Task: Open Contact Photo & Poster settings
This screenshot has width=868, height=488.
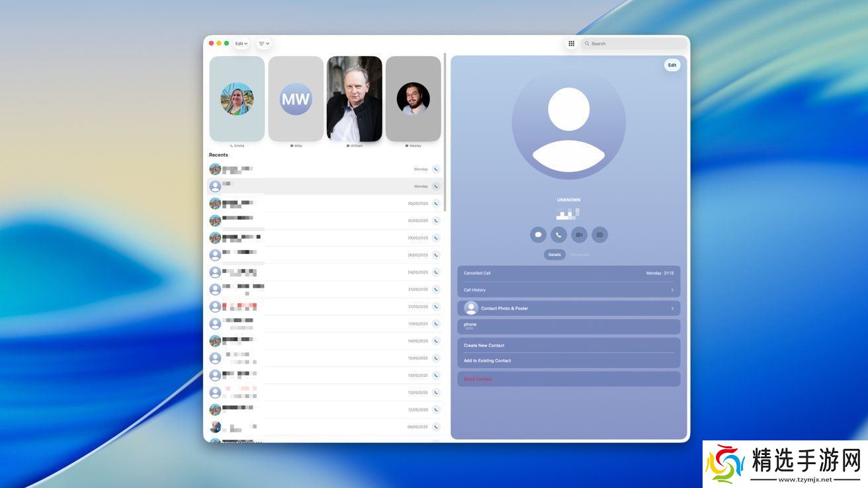Action: 568,308
